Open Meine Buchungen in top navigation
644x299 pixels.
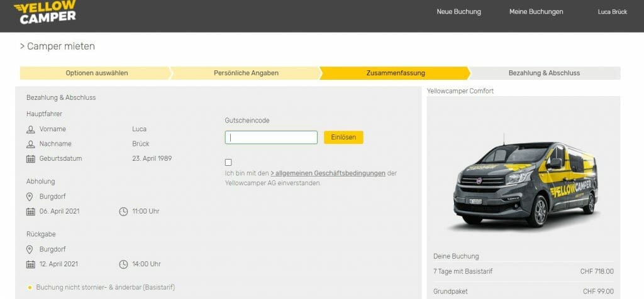536,12
